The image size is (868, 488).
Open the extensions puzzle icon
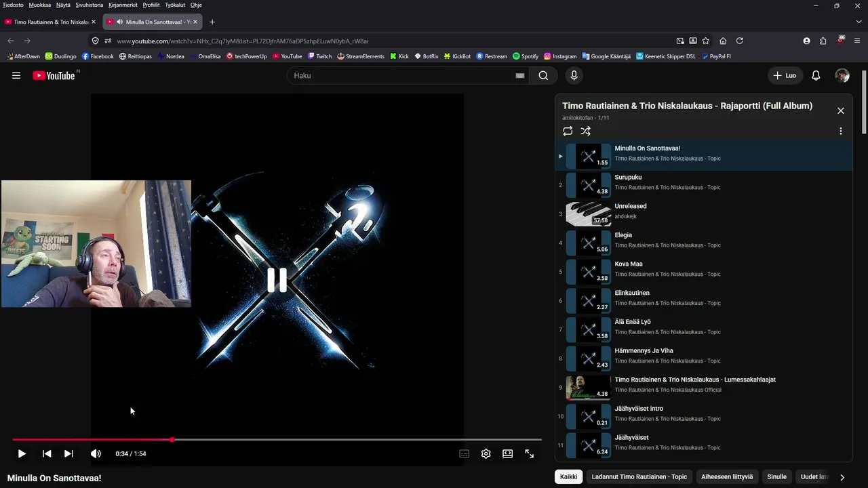click(x=823, y=41)
